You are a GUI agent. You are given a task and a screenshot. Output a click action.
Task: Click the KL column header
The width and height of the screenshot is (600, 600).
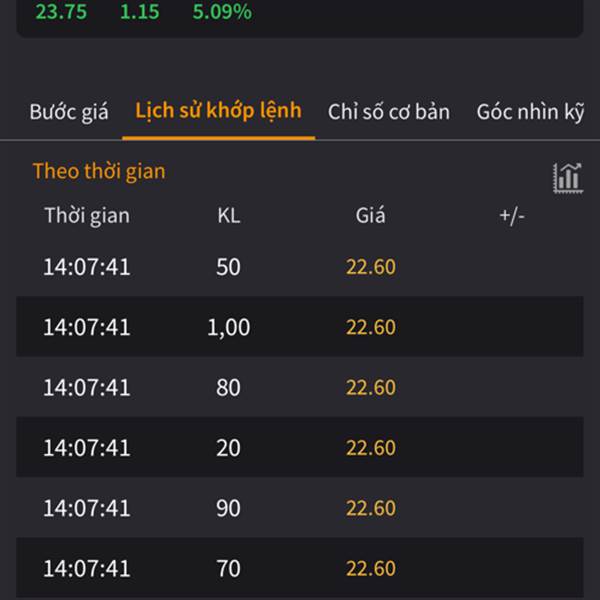(229, 215)
